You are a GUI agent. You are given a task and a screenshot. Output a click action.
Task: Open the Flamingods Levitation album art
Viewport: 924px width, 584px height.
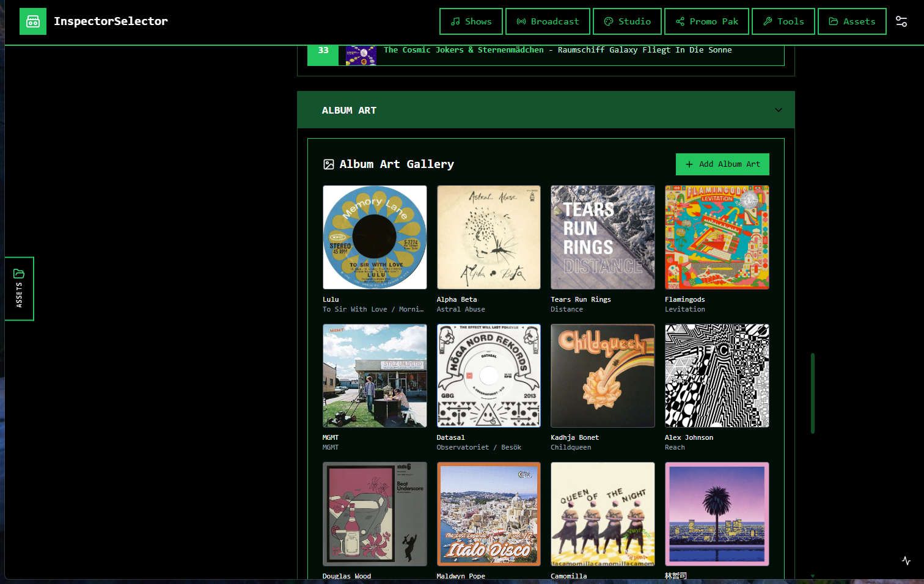(x=717, y=238)
